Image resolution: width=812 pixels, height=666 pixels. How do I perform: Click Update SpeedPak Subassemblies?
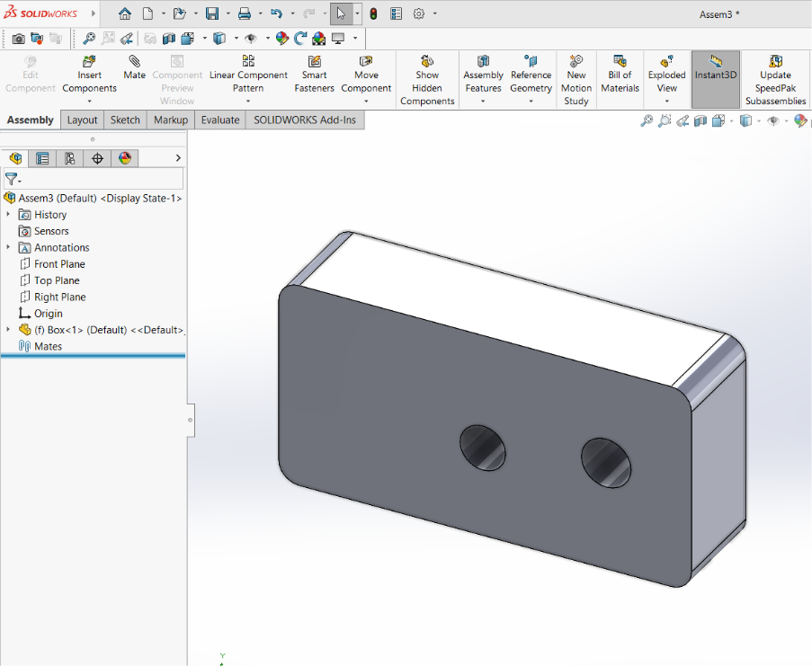tap(776, 80)
